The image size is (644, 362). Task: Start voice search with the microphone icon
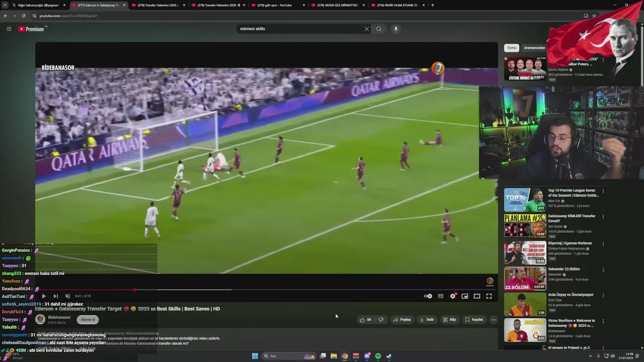396,29
